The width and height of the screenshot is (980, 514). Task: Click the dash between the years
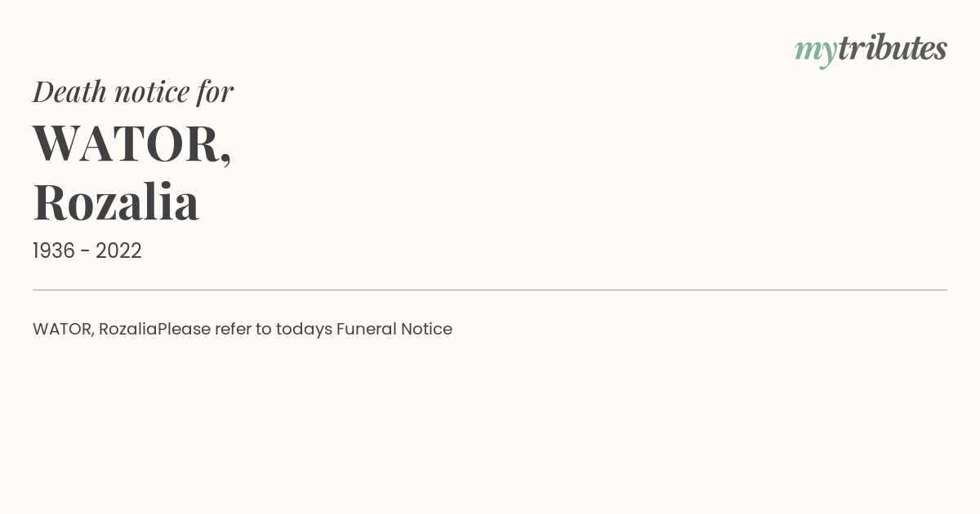[x=86, y=251]
